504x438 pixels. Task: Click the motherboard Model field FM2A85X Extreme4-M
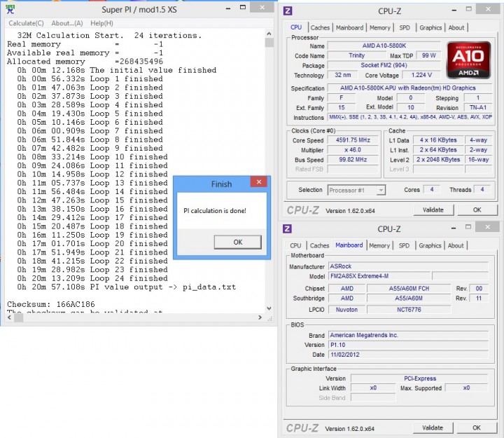(379, 276)
